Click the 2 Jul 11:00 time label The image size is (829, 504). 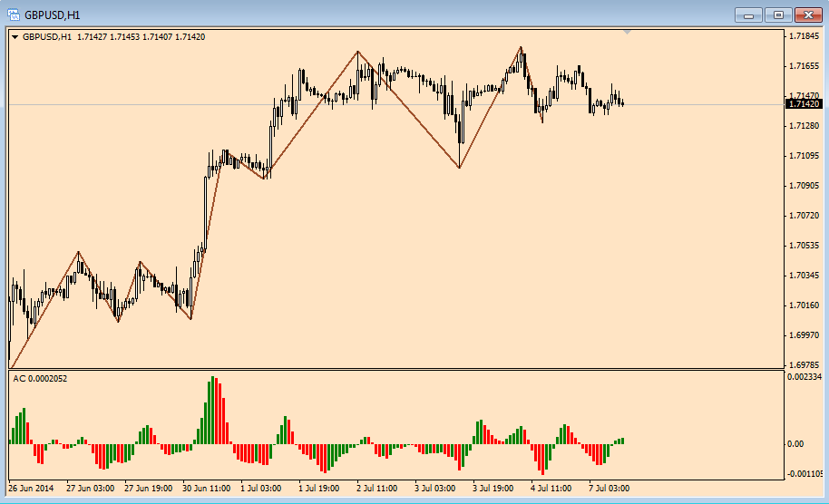click(377, 489)
